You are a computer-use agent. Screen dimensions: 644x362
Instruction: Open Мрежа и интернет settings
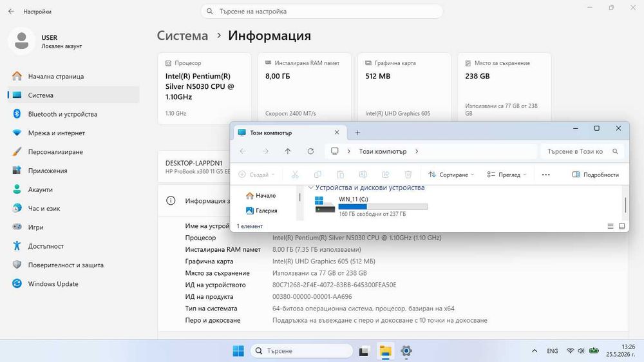pyautogui.click(x=73, y=133)
